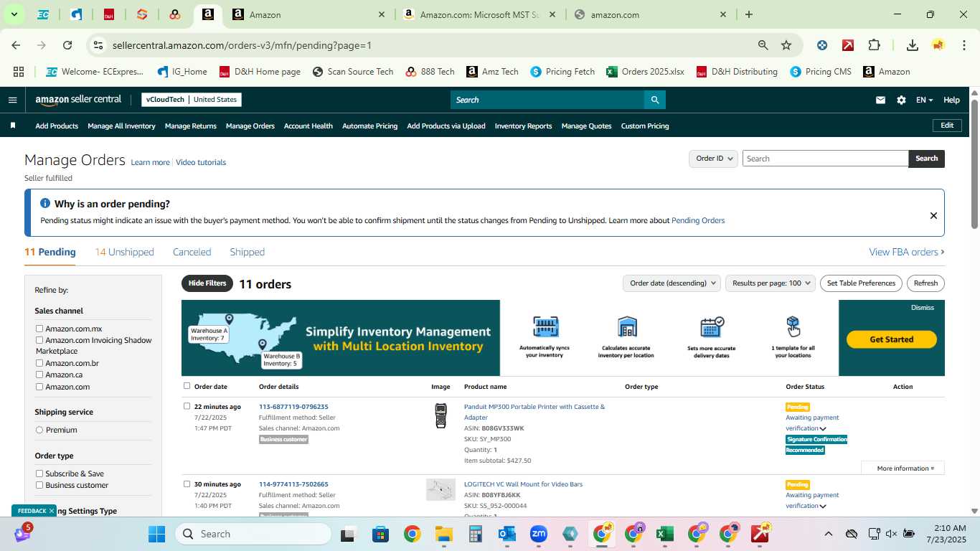Switch to the Shipped tab
Viewport: 980px width, 551px height.
tap(247, 252)
